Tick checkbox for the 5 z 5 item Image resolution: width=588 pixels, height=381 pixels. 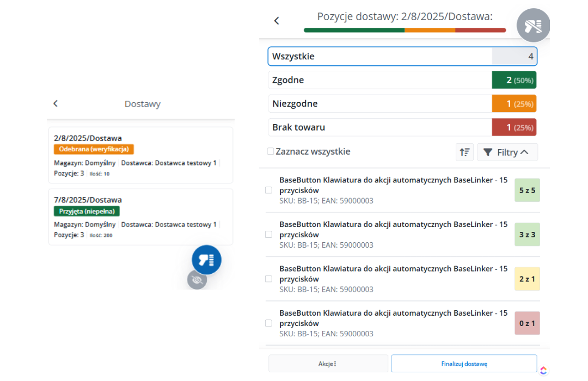tap(268, 190)
